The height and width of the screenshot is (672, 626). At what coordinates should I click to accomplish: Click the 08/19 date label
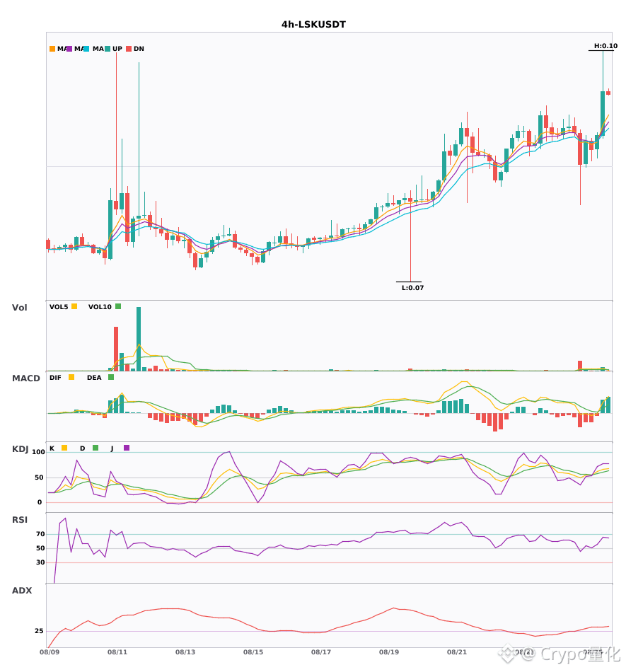(389, 652)
